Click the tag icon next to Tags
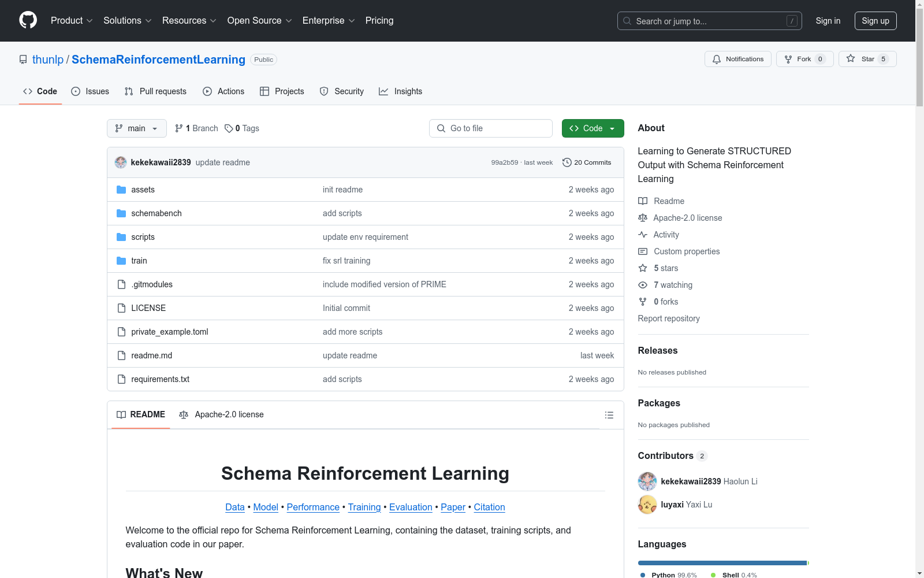Image resolution: width=924 pixels, height=578 pixels. (x=229, y=128)
